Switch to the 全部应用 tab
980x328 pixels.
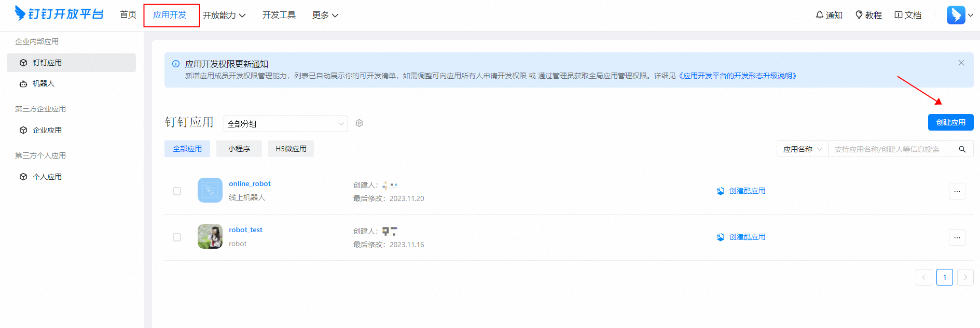[x=187, y=149]
